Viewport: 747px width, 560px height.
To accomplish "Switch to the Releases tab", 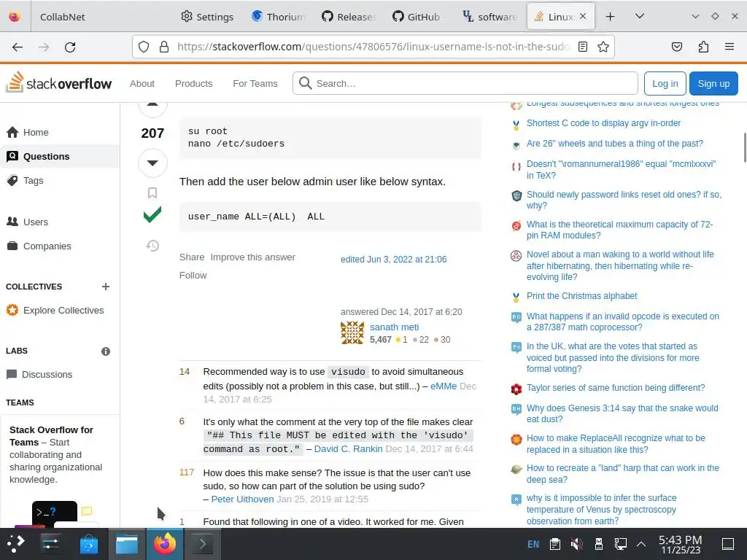I will [349, 17].
